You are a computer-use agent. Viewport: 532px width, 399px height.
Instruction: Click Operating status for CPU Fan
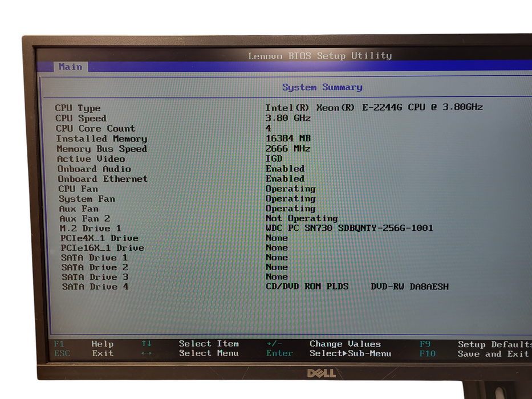290,189
